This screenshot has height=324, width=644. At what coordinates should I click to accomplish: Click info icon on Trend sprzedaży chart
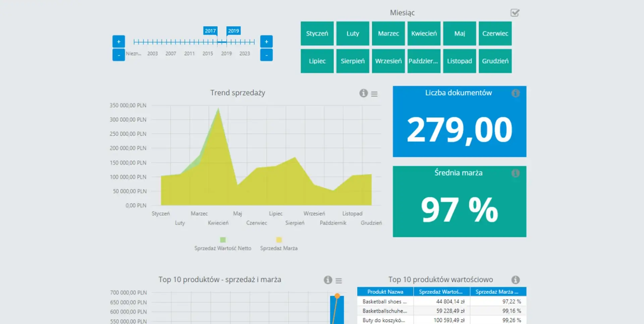click(x=363, y=93)
